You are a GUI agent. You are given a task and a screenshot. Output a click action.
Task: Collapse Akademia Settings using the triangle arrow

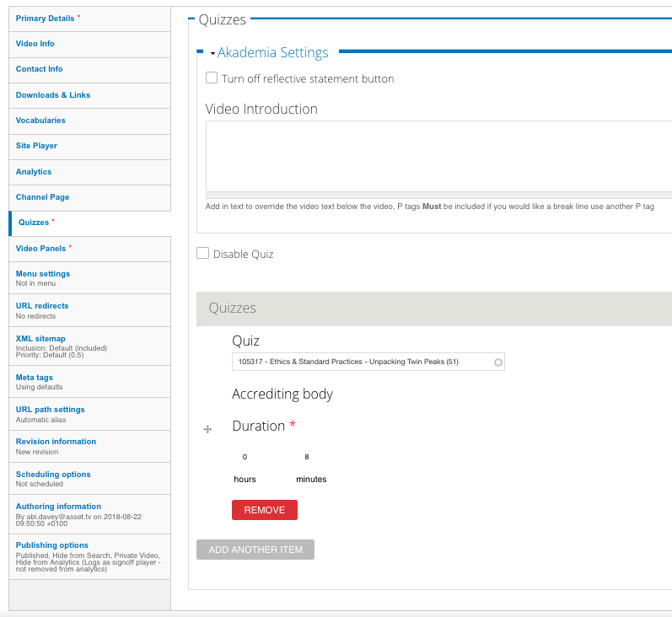[212, 54]
